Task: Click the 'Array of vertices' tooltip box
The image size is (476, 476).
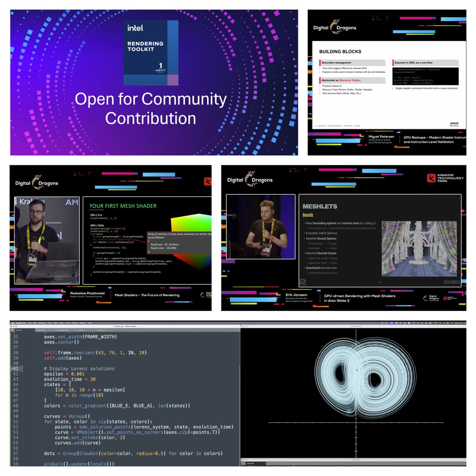Action: (x=179, y=243)
